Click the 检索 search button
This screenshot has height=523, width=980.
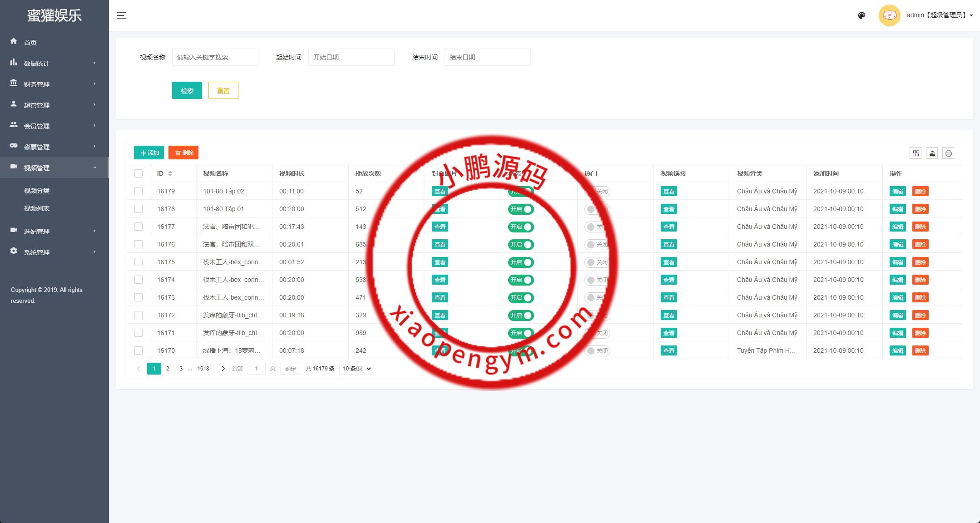pos(187,91)
